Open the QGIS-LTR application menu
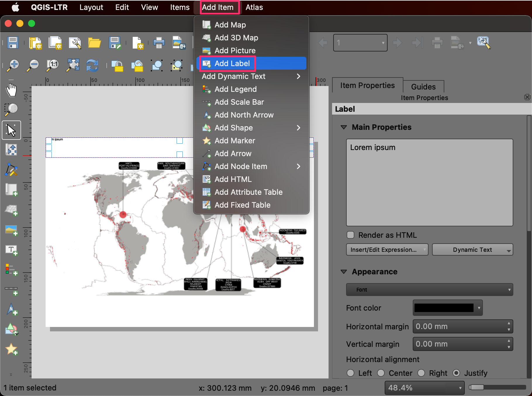This screenshot has height=396, width=532. [49, 7]
